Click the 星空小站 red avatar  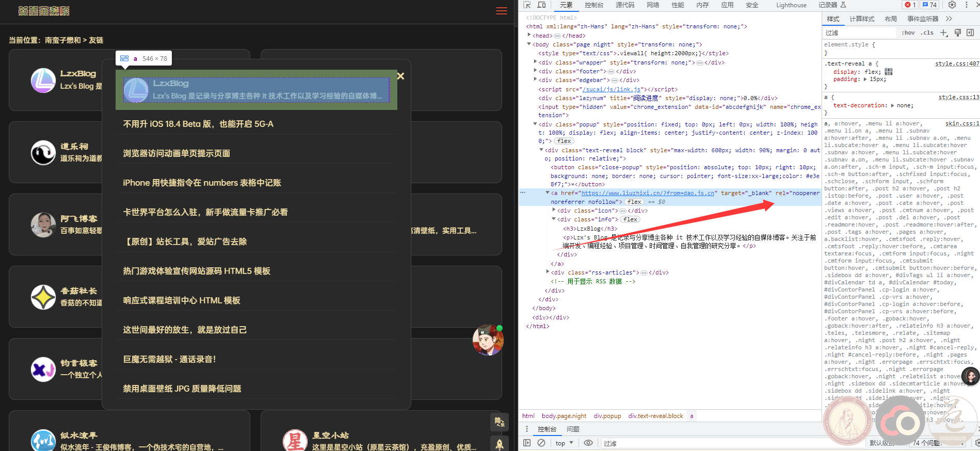point(295,441)
